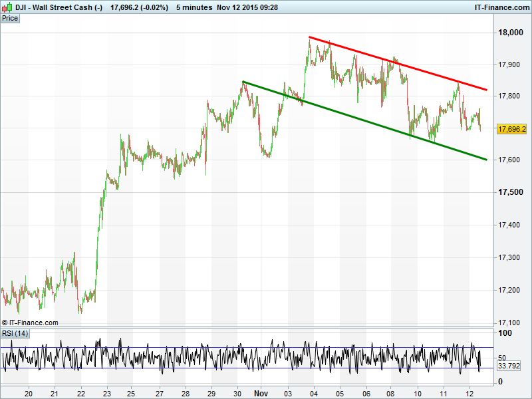Click the RSI scale 100 label
Viewport: 532px width, 399px height.
pyautogui.click(x=505, y=333)
